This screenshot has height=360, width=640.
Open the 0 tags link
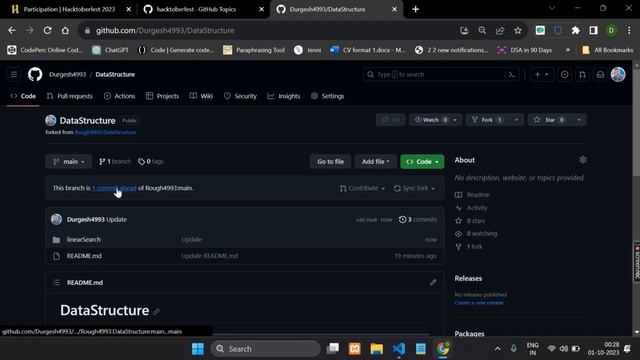pos(151,162)
